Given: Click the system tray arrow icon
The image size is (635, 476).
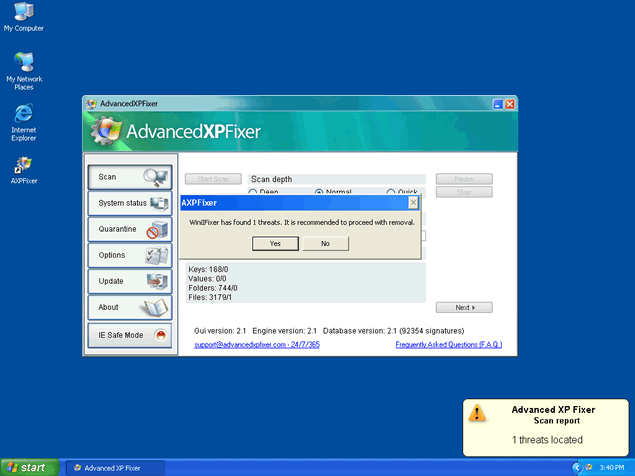Looking at the screenshot, I should 578,468.
